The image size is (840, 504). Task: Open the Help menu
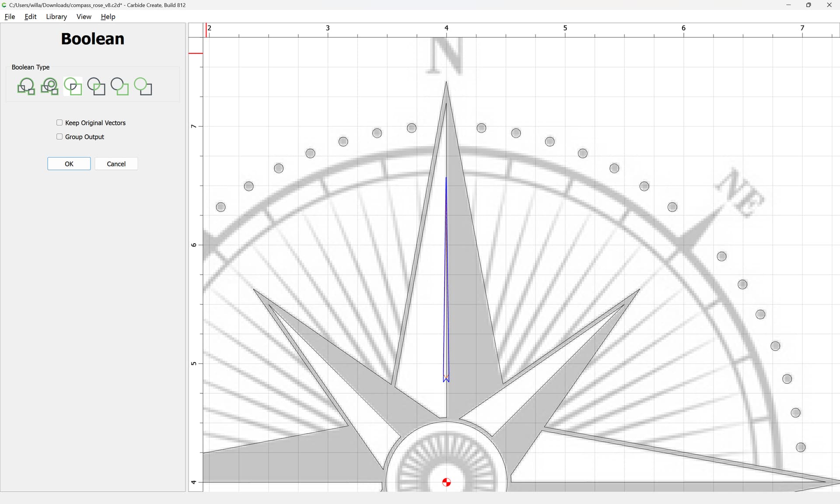point(108,17)
